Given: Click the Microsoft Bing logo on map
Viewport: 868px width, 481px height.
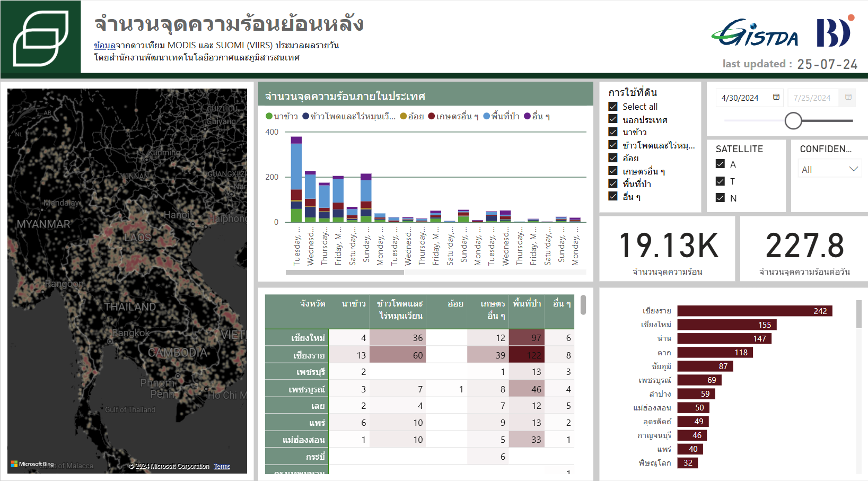Looking at the screenshot, I should click(32, 464).
